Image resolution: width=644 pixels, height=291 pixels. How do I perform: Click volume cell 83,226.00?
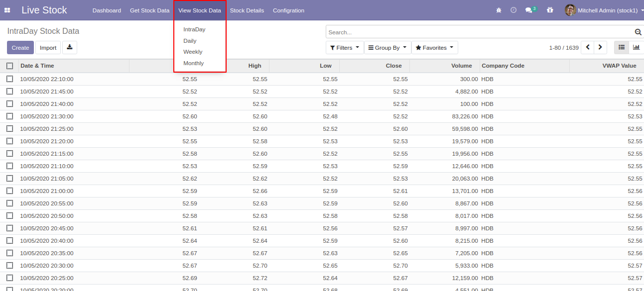click(x=465, y=116)
